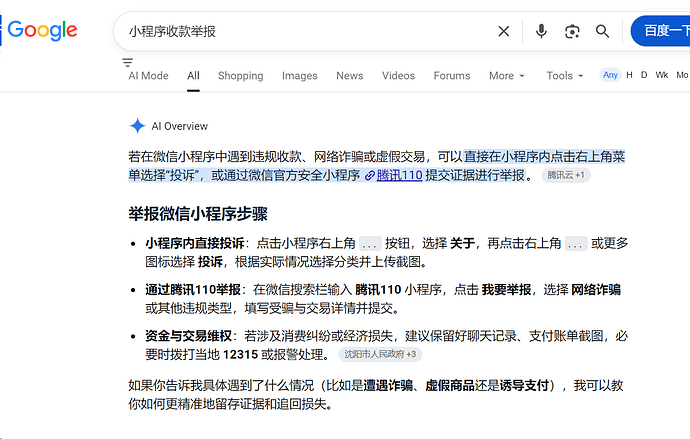Click the filter lines icon above AI Mode
This screenshot has height=439, width=690.
(128, 62)
